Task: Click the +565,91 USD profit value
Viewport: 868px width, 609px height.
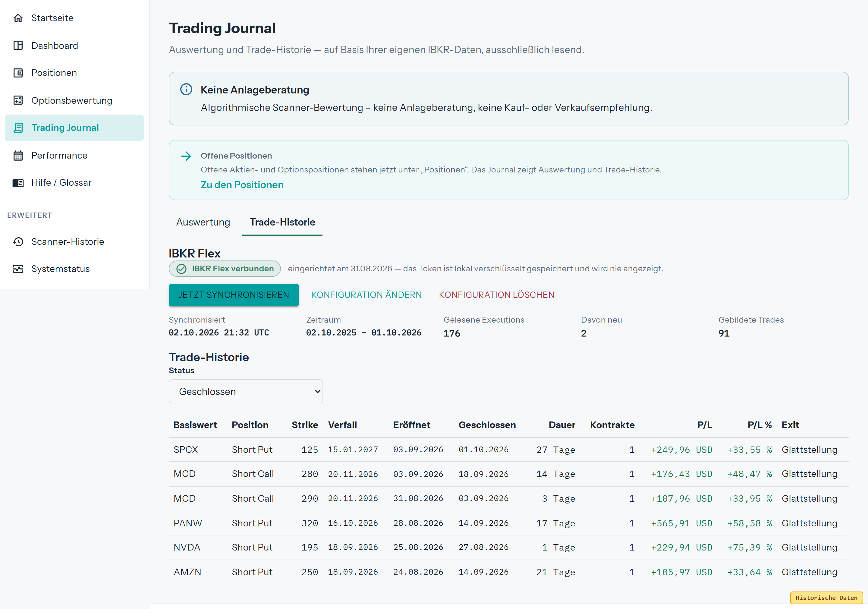Action: [681, 523]
